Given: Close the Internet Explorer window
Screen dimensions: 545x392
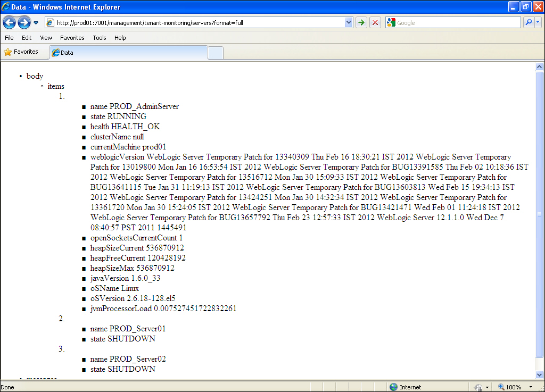Looking at the screenshot, I should [538, 6].
